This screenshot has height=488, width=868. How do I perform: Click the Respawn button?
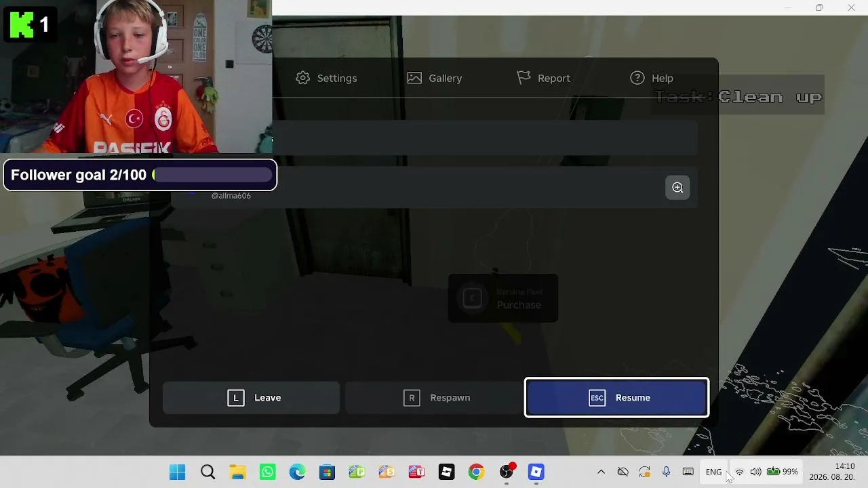point(434,398)
